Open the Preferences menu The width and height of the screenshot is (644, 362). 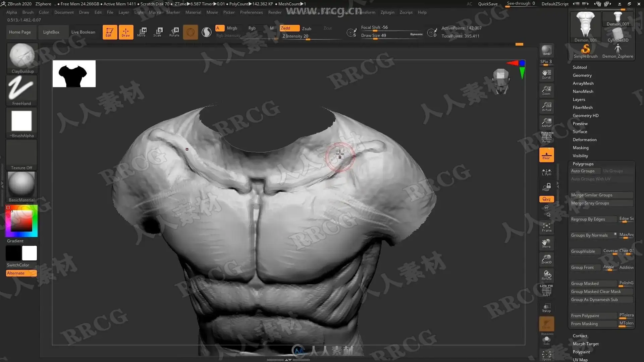pos(251,12)
